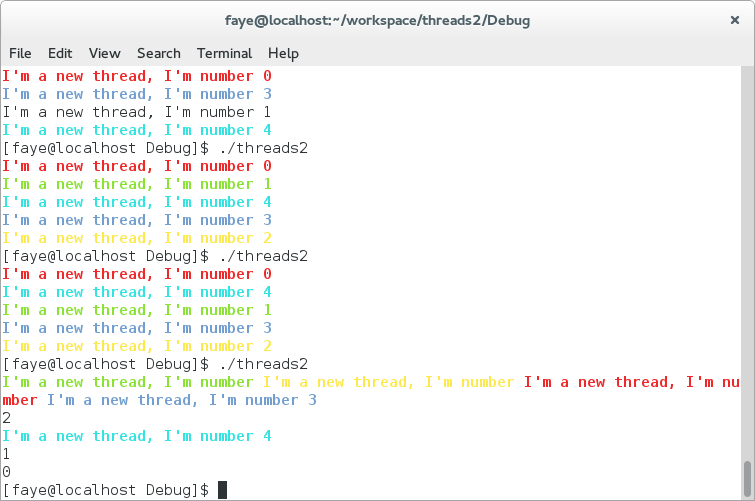Close the terminal window with the X button

coord(735,20)
